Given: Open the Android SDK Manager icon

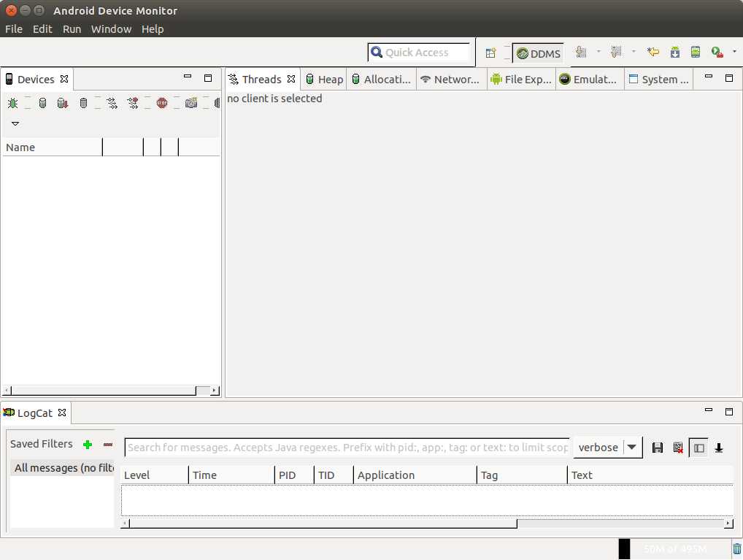Looking at the screenshot, I should pos(675,52).
